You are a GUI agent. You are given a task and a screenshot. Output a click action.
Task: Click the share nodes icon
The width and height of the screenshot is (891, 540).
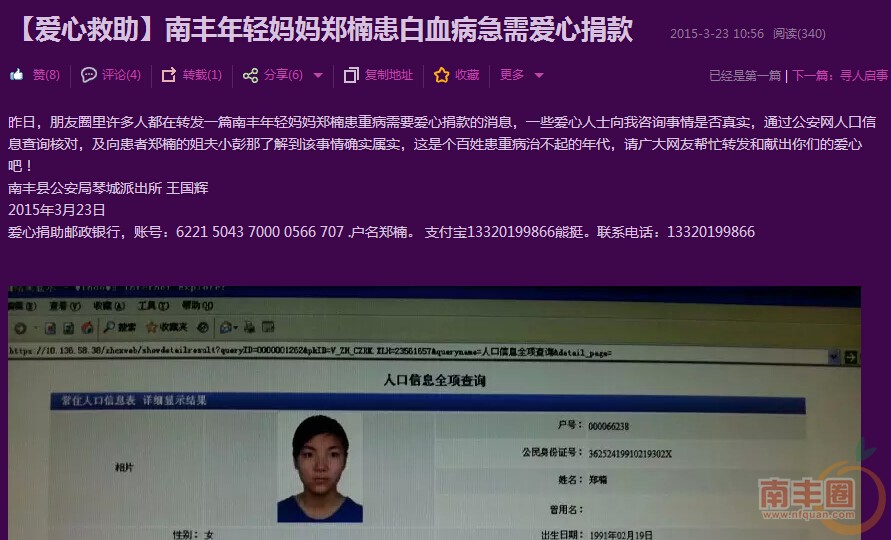[250, 75]
